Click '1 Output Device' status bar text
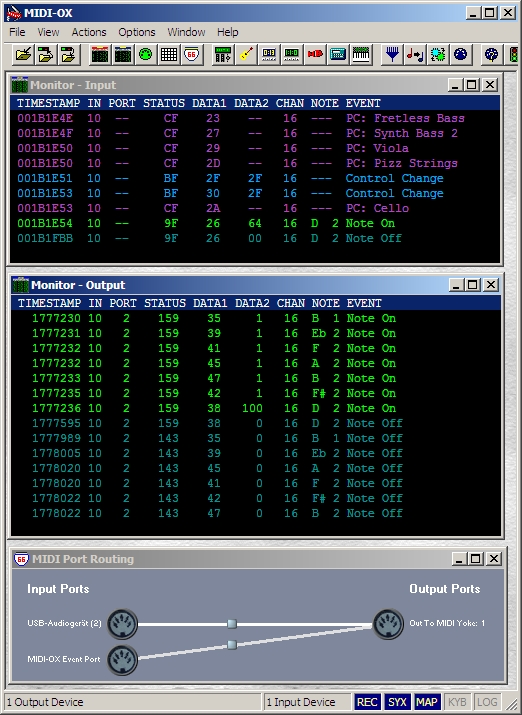The image size is (522, 715). click(x=45, y=702)
